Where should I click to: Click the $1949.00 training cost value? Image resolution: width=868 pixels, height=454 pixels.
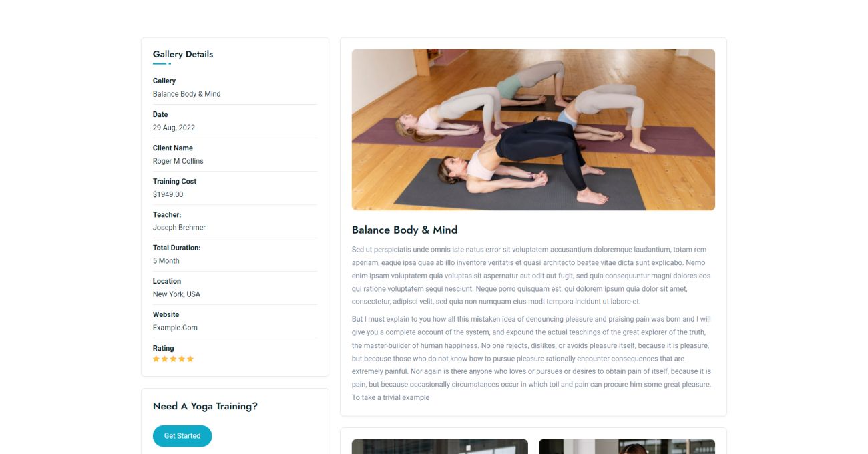(168, 194)
